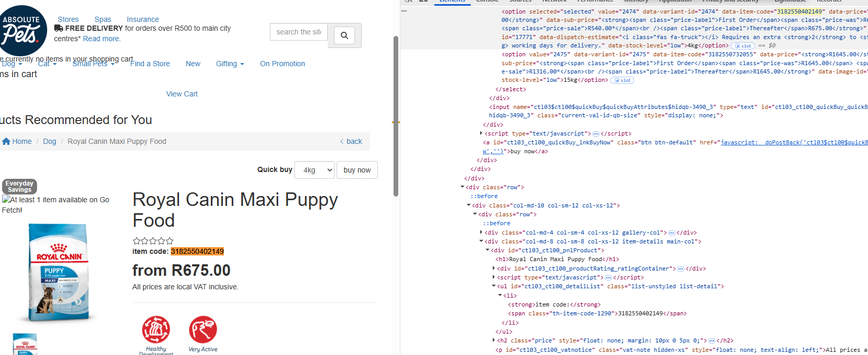Click the slot badge after 4kg option
The image size is (868, 355).
coord(742,46)
